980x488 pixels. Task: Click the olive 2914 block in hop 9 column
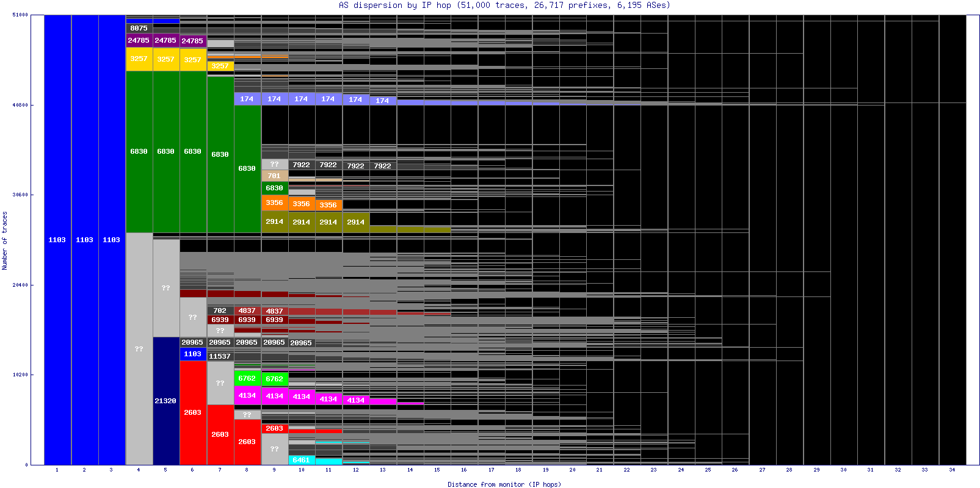(274, 221)
